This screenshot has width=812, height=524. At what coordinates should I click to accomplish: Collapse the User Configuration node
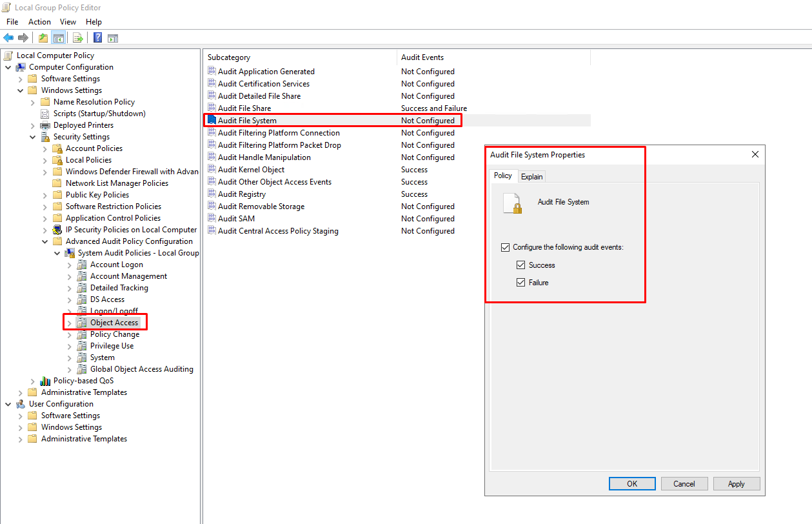pyautogui.click(x=8, y=404)
